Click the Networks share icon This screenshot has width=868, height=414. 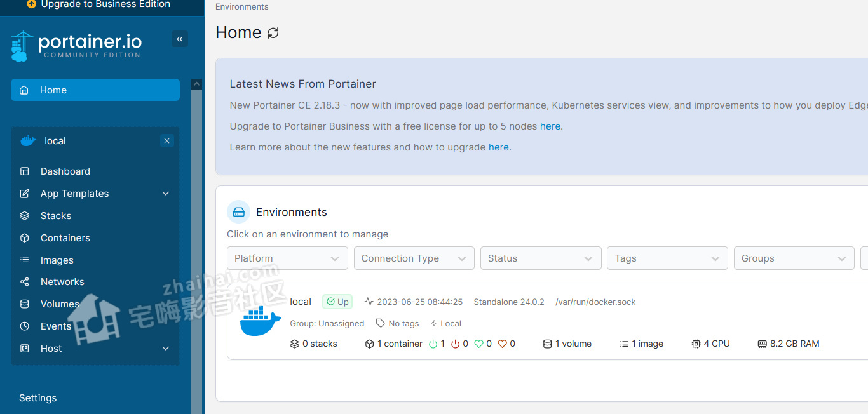click(25, 282)
